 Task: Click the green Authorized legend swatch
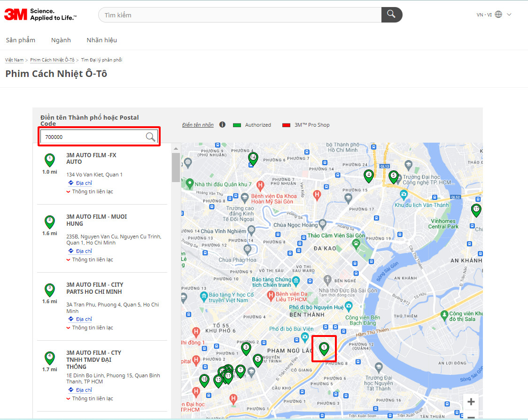tap(237, 125)
